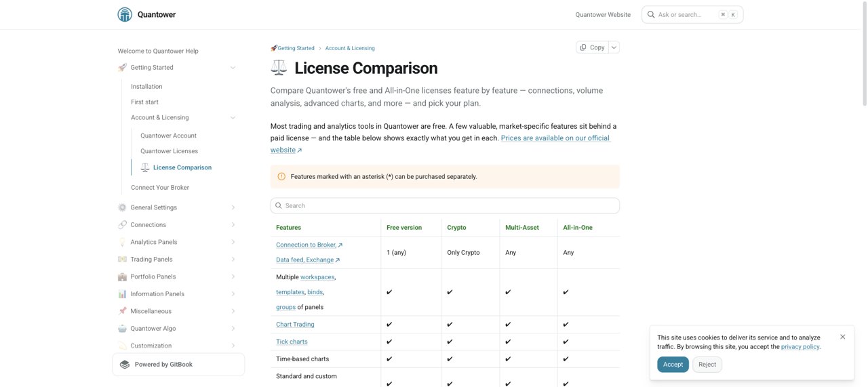
Task: Click the Information Panels chart icon
Action: click(122, 293)
